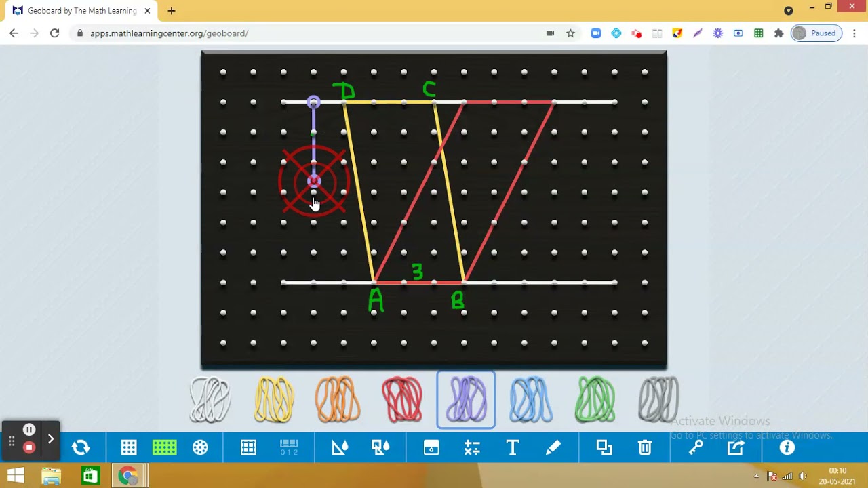The width and height of the screenshot is (868, 488).
Task: Open the Windows Store taskbar icon
Action: pos(90,476)
